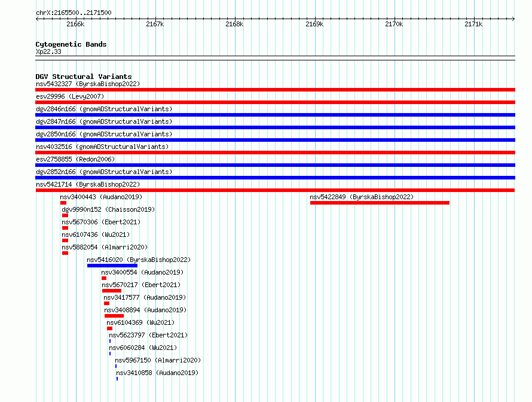Click nsv3408894 (Audano2019) label
Viewport: 532px width, 402px height.
146,310
